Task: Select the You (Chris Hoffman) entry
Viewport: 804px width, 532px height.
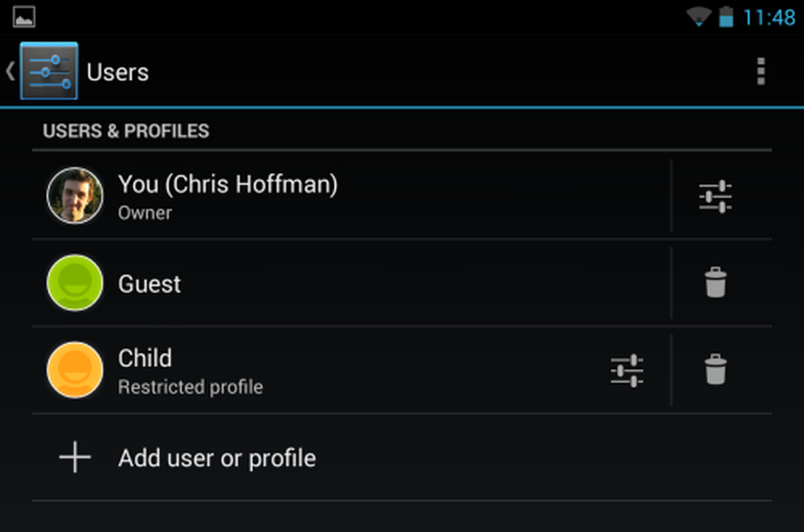Action: click(x=352, y=195)
